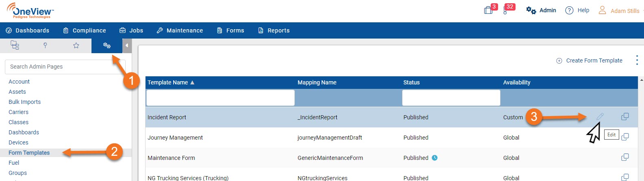644x181 pixels.
Task: Click the Template Name filter box
Action: coord(220,98)
